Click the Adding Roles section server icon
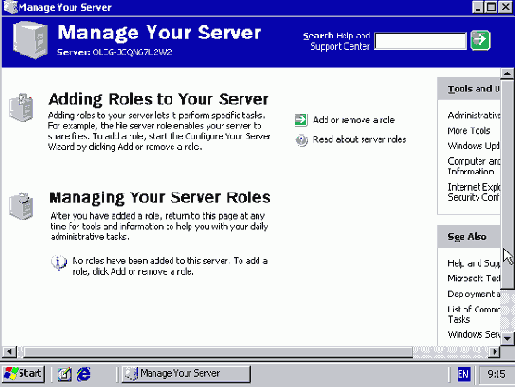 click(x=21, y=107)
